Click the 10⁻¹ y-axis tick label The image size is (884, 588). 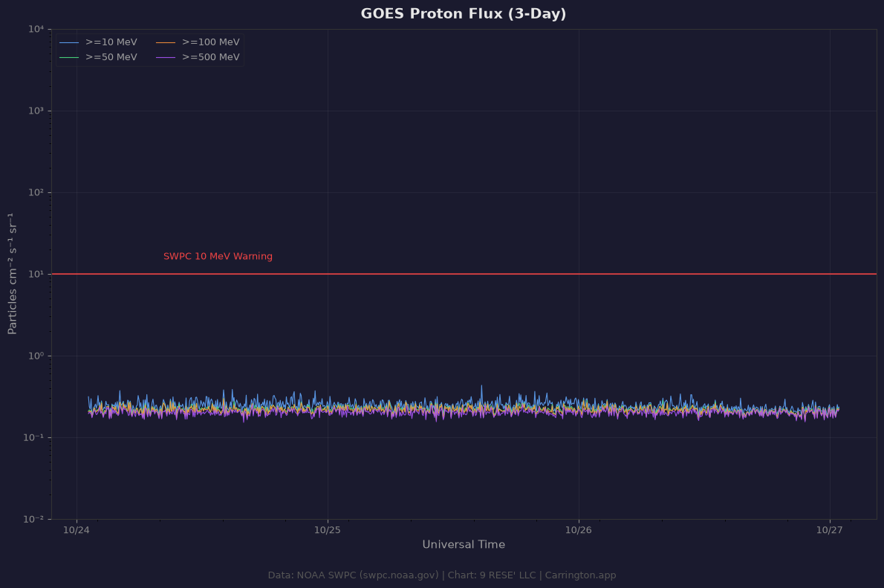tap(34, 437)
